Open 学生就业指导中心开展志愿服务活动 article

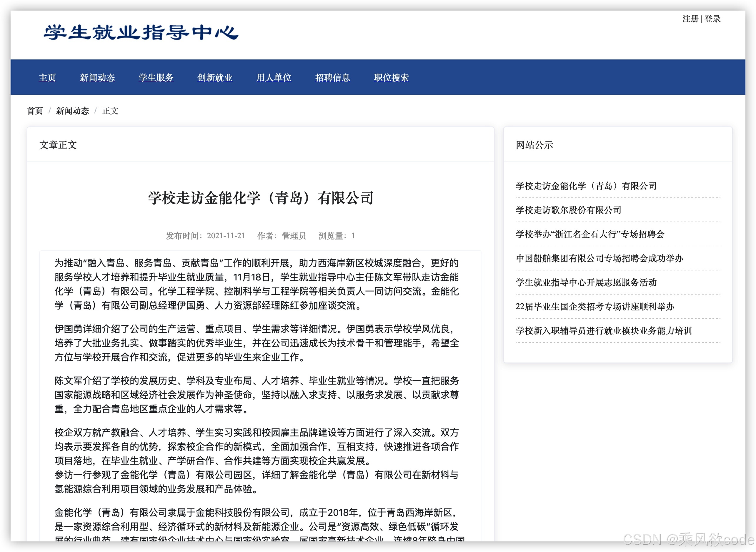[585, 283]
